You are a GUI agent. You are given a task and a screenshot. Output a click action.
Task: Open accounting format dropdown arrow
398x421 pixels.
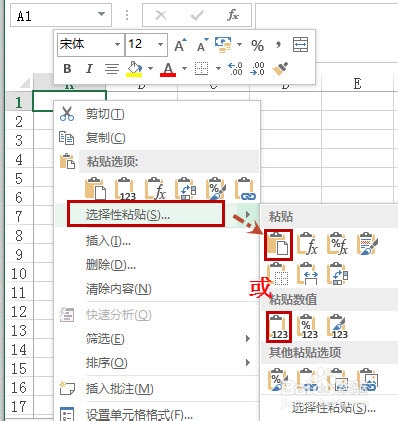click(x=239, y=44)
